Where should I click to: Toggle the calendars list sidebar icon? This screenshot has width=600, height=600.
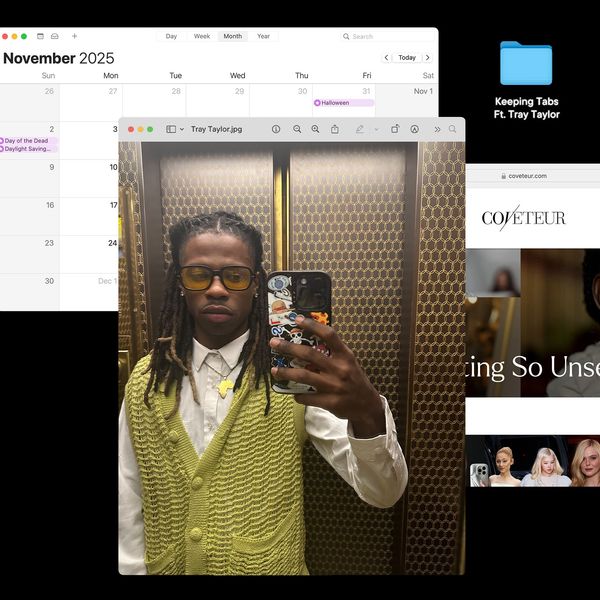pyautogui.click(x=39, y=36)
